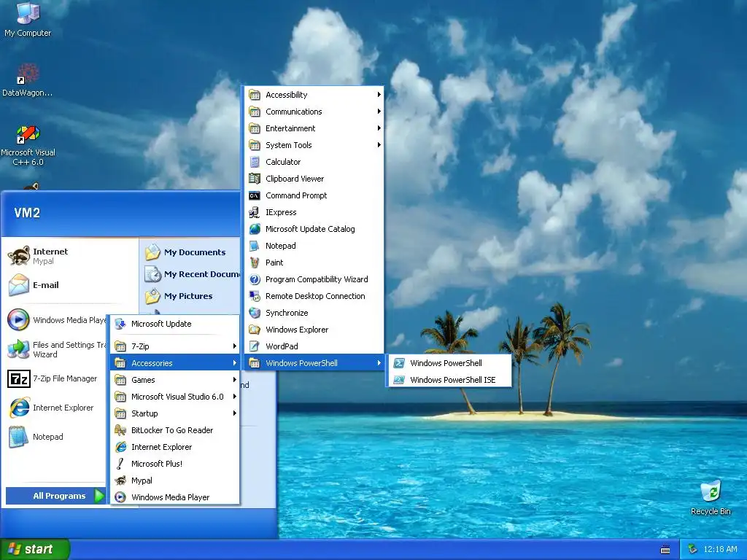747x560 pixels.
Task: Click the 7-Zip File Manager icon
Action: [19, 379]
